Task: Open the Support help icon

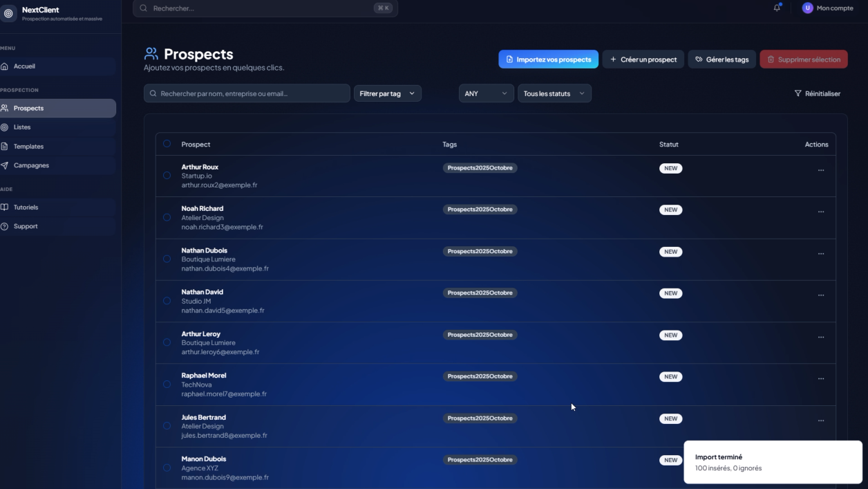Action: coord(6,225)
